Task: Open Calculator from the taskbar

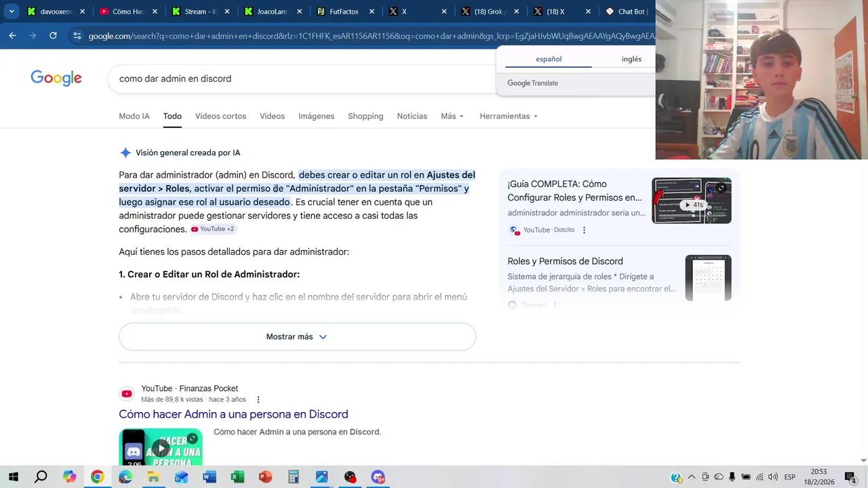Action: (x=294, y=477)
